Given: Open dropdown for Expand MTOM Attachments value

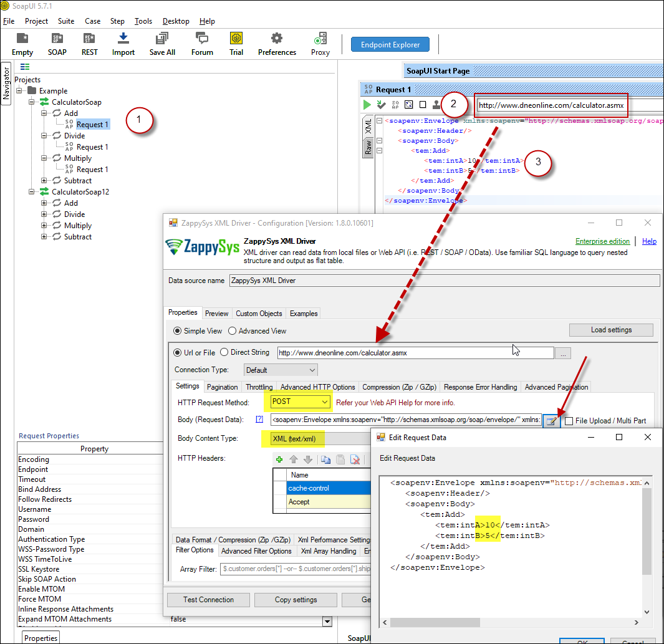Looking at the screenshot, I should coord(327,621).
